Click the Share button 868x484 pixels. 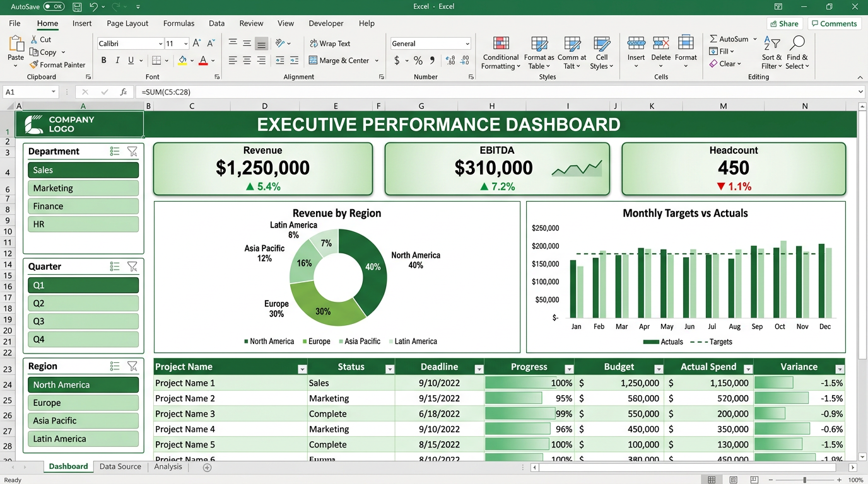point(783,23)
